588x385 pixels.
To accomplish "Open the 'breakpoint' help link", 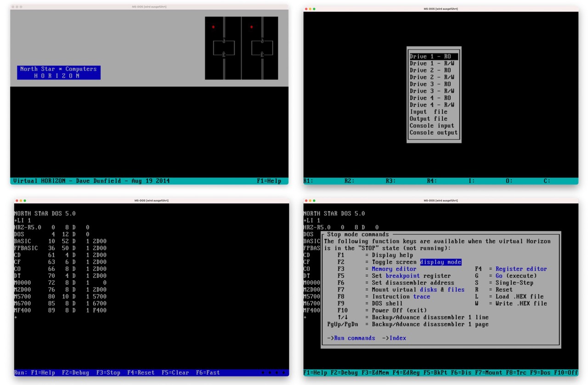I will pos(403,276).
